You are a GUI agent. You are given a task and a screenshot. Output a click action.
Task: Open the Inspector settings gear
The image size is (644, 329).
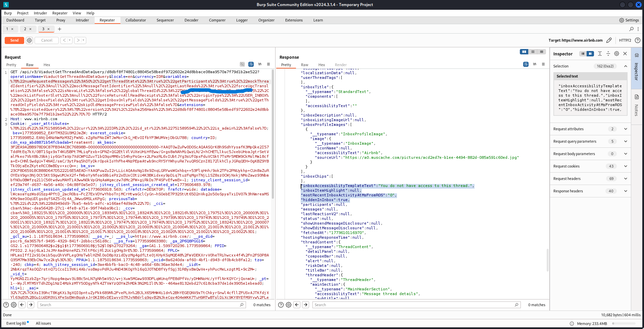pyautogui.click(x=616, y=53)
